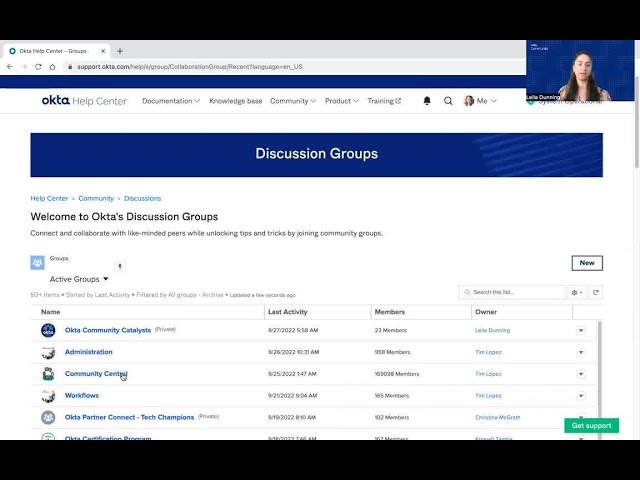Click the Community Central group avatar
The height and width of the screenshot is (480, 640).
pos(48,374)
